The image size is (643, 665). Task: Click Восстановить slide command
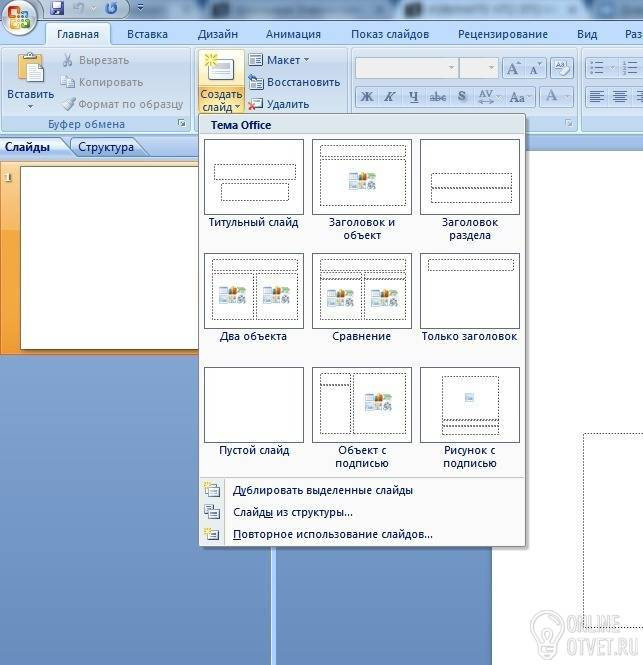(x=294, y=82)
